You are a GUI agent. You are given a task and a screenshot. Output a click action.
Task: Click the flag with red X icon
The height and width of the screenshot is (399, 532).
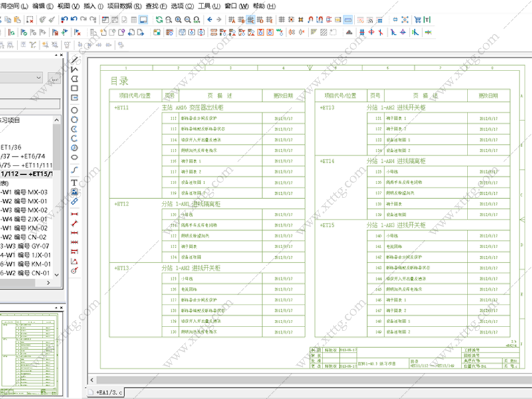pos(77,32)
